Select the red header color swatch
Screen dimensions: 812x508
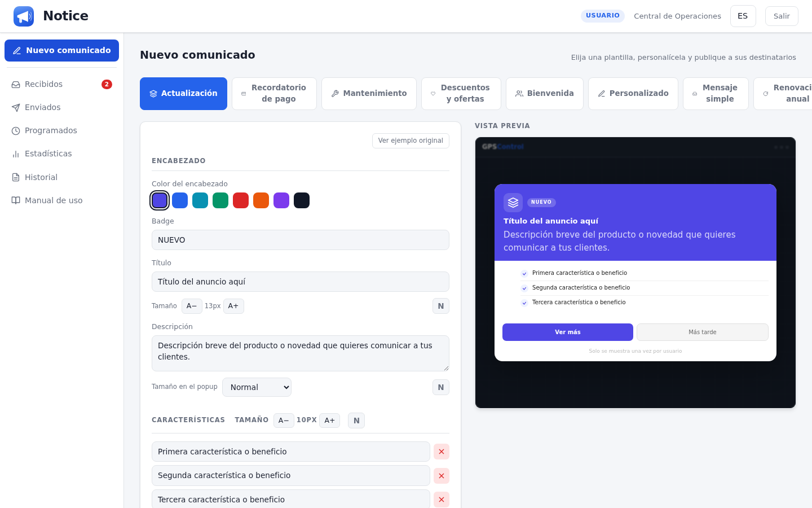coord(241,200)
